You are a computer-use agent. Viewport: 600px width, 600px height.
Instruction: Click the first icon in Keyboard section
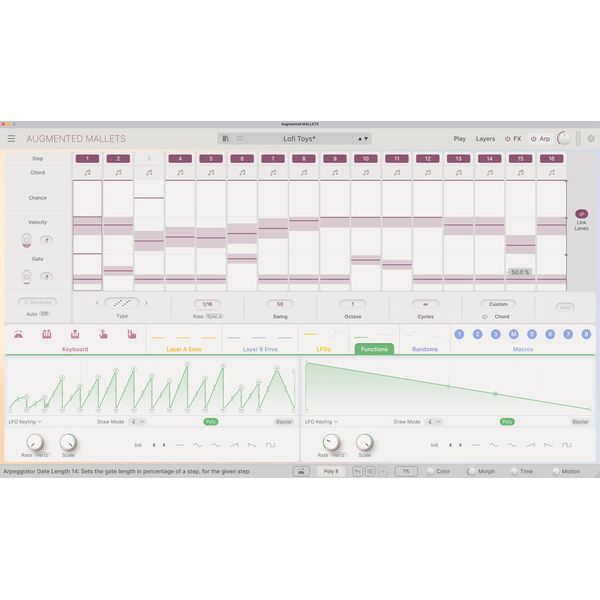tap(18, 334)
